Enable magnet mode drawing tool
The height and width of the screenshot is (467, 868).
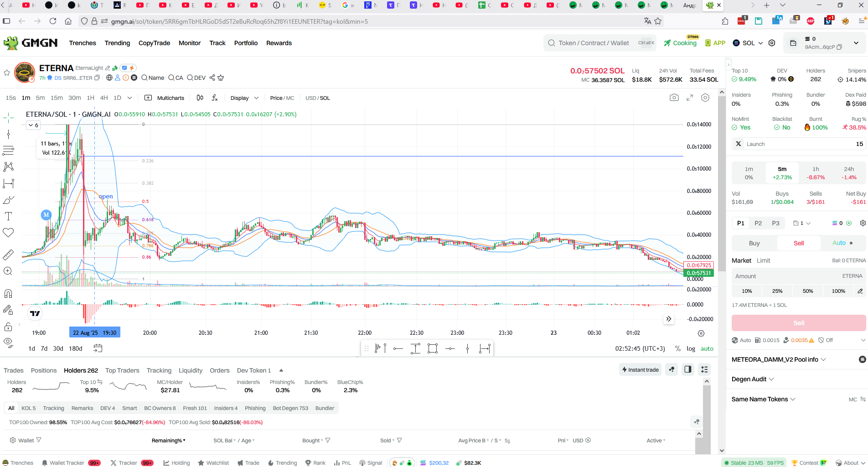point(8,294)
